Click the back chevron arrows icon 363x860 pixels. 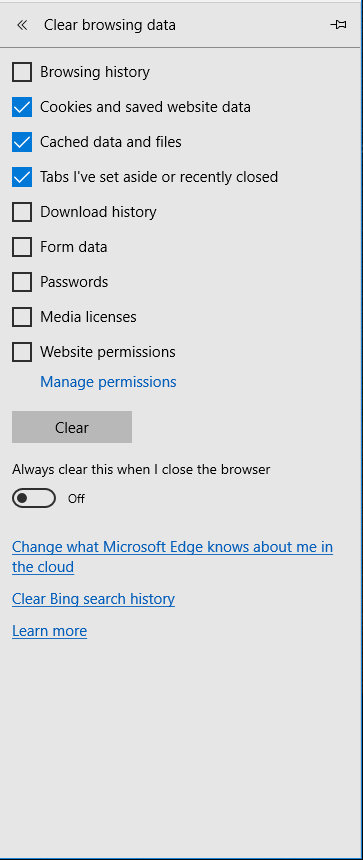(x=22, y=25)
